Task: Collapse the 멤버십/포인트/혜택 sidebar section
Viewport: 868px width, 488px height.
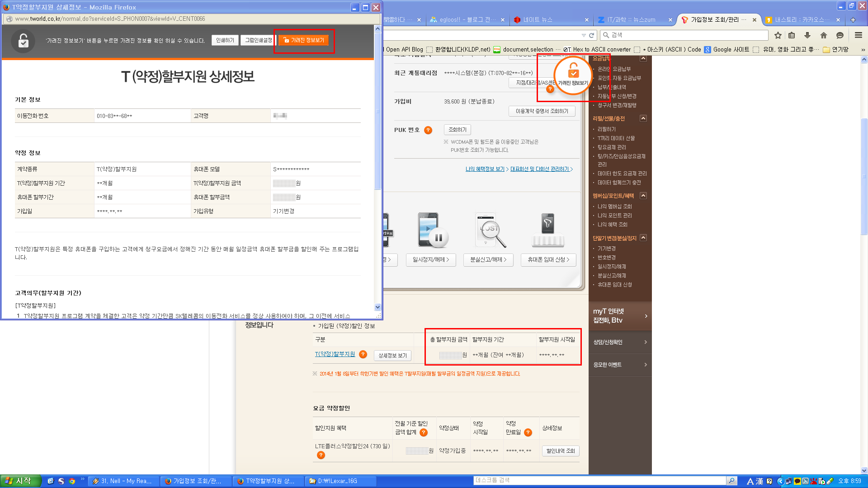Action: (x=643, y=196)
